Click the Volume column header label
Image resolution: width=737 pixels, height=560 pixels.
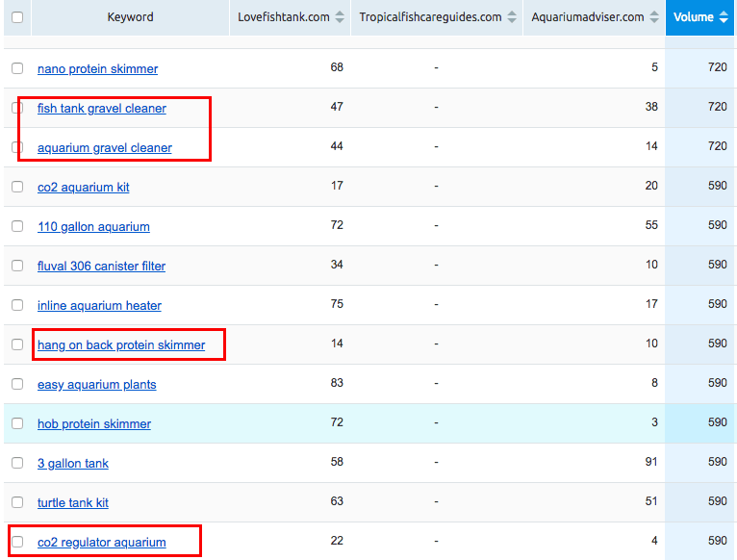point(694,17)
